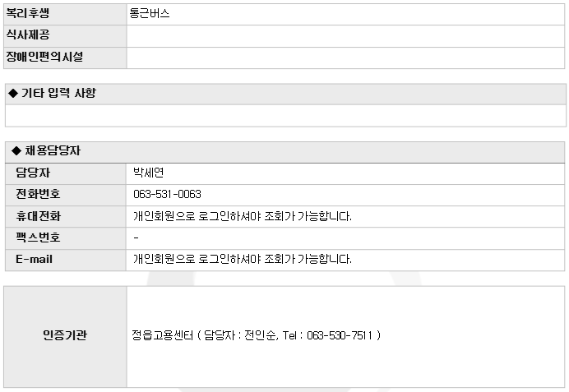Select the 담당자 row label
The width and height of the screenshot is (569, 392).
[33, 173]
